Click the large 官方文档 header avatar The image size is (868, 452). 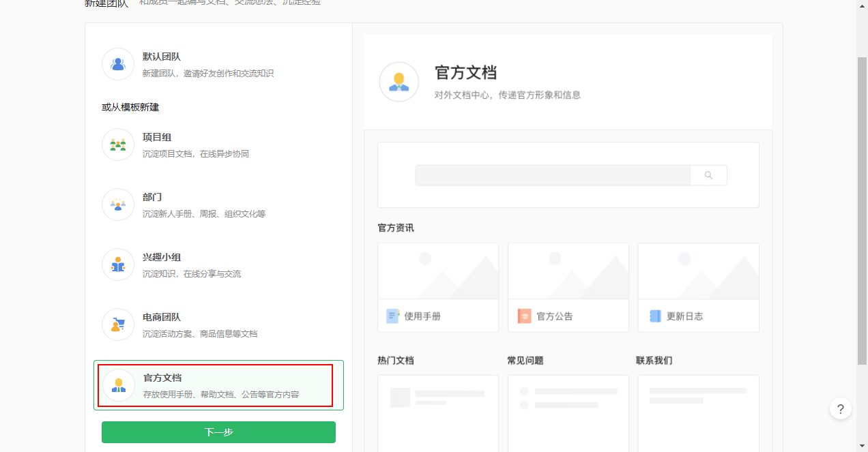(399, 82)
